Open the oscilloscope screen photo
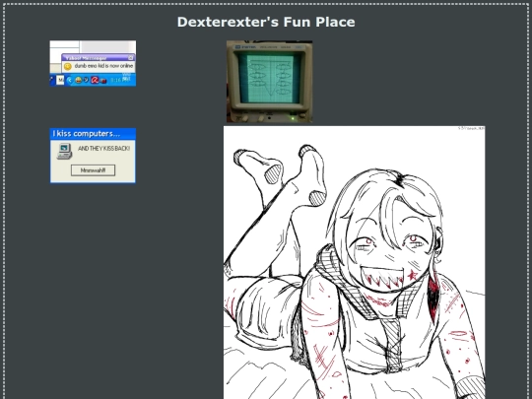 tap(269, 82)
